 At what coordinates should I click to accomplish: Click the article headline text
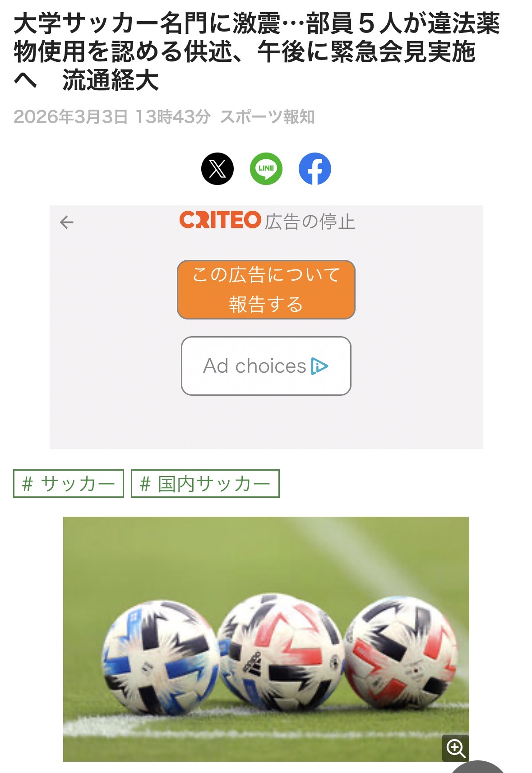[x=257, y=52]
